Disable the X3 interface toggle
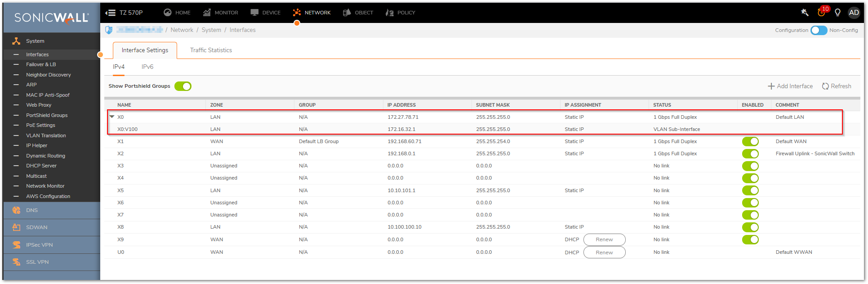This screenshot has height=284, width=868. point(750,166)
